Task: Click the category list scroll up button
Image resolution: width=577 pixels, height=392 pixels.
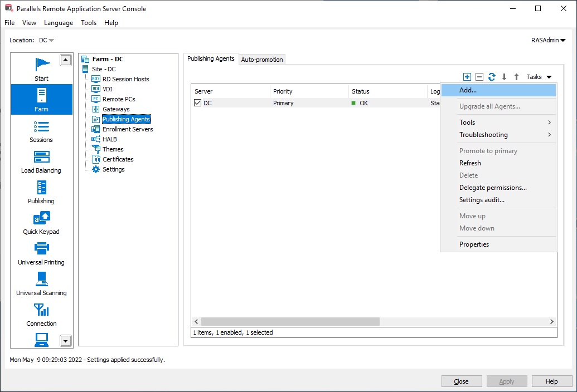Action: tap(65, 60)
